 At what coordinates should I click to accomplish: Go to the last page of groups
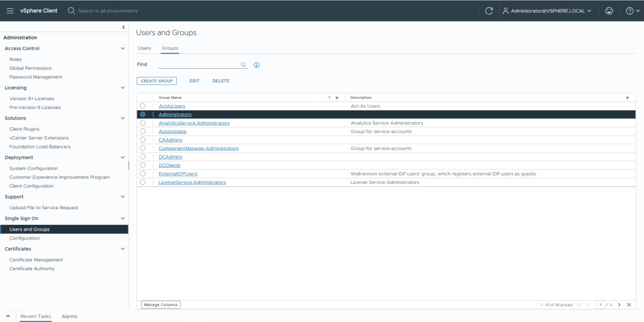pos(628,305)
